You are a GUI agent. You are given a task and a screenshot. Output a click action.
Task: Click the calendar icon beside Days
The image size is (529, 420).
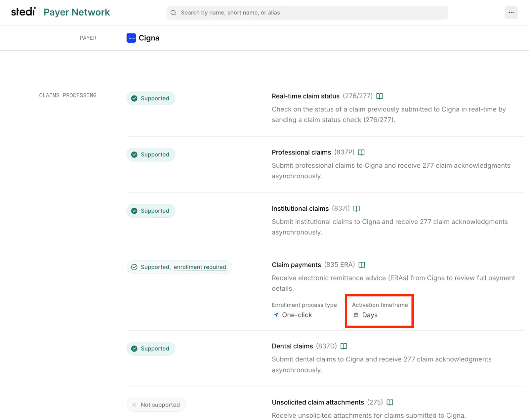(x=356, y=315)
